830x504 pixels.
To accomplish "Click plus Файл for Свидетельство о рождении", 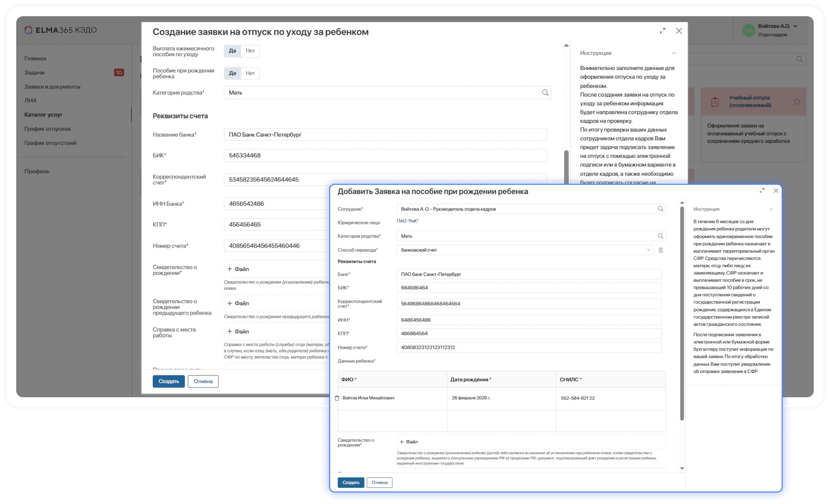I will pos(409,442).
